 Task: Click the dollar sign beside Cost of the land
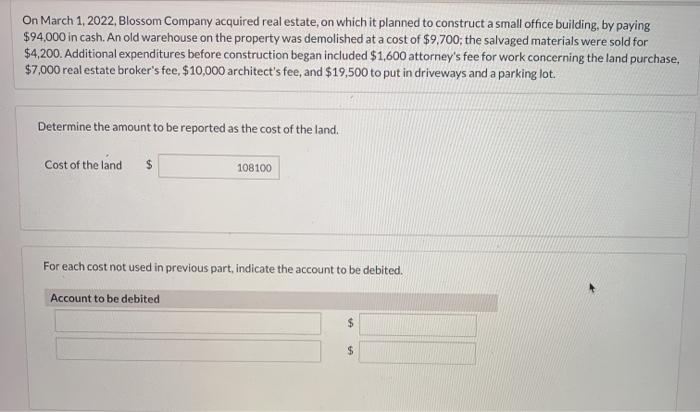coord(150,165)
